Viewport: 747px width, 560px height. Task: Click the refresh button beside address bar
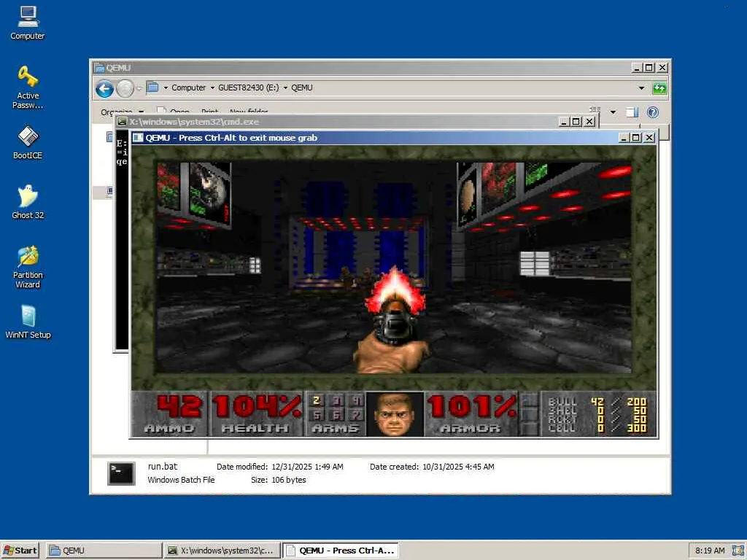(659, 88)
